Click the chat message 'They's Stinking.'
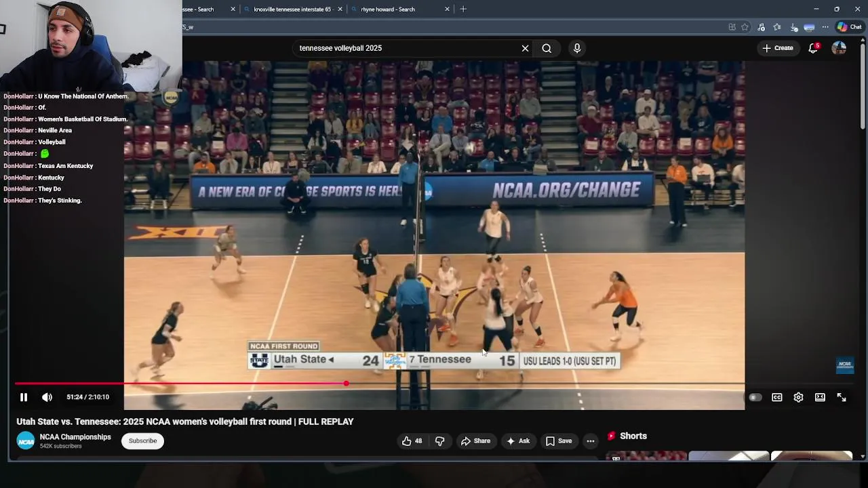868x488 pixels. (x=60, y=201)
